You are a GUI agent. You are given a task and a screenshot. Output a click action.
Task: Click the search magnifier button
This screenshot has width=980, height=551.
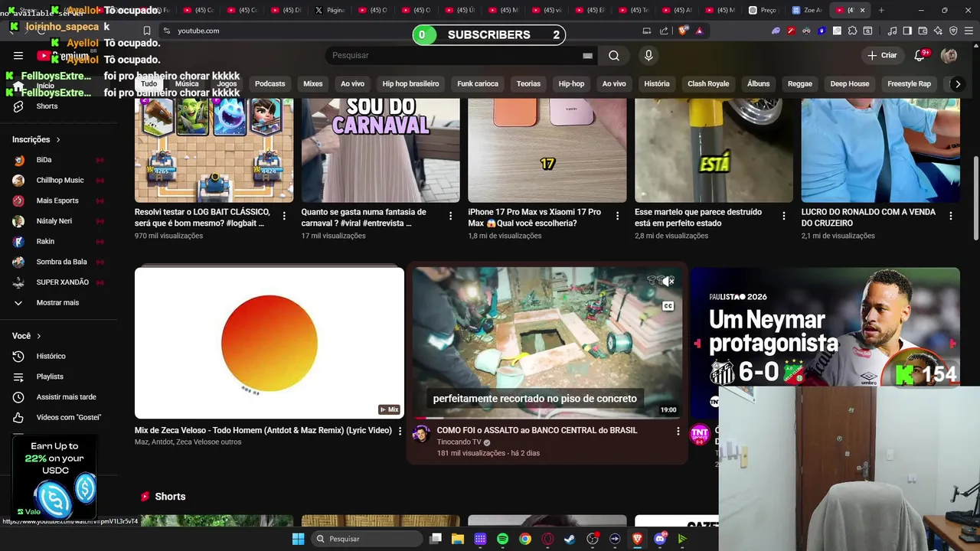pyautogui.click(x=614, y=55)
